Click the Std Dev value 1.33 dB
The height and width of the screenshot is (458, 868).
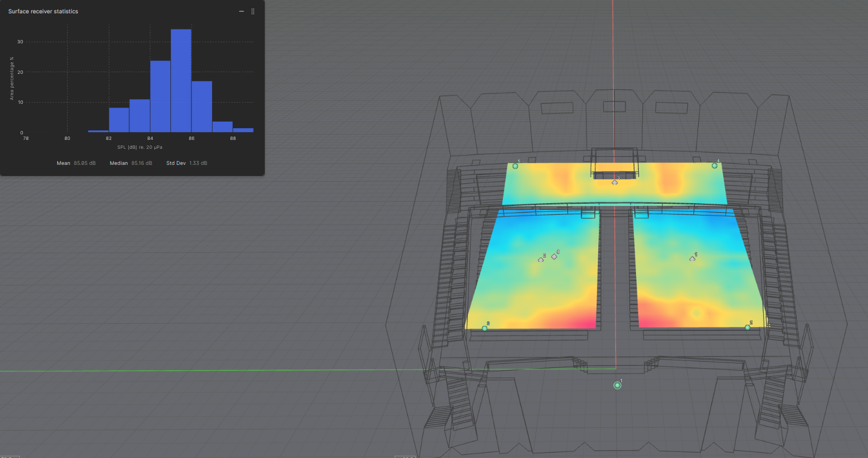click(198, 163)
